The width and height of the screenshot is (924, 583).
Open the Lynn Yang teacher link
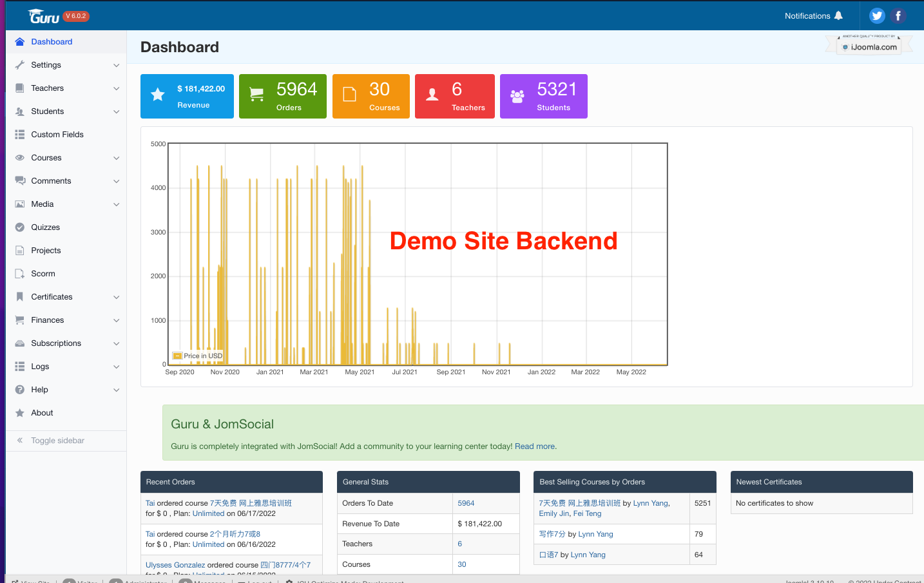(651, 503)
